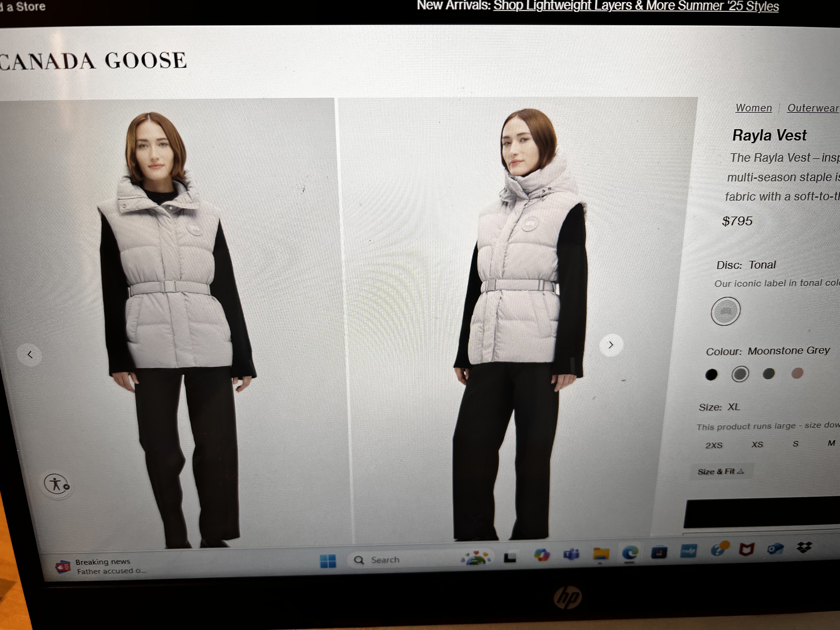Open the Breaking news widget
The height and width of the screenshot is (630, 840).
click(x=101, y=566)
